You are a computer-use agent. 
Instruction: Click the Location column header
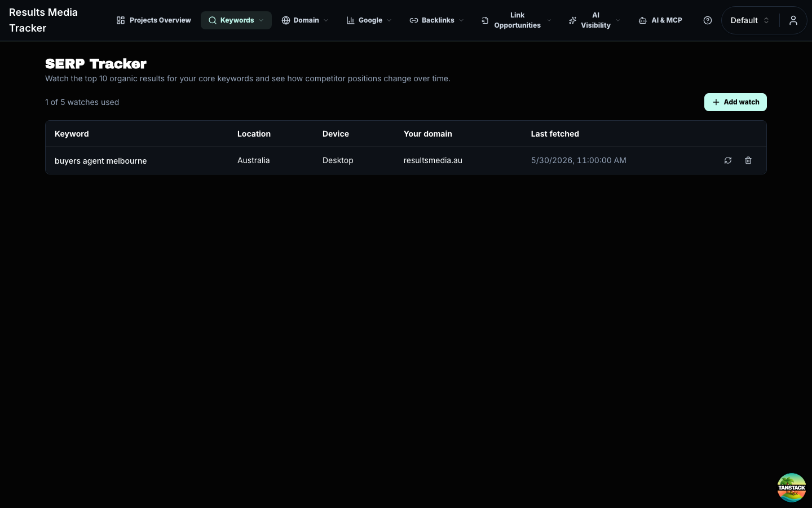coord(254,134)
